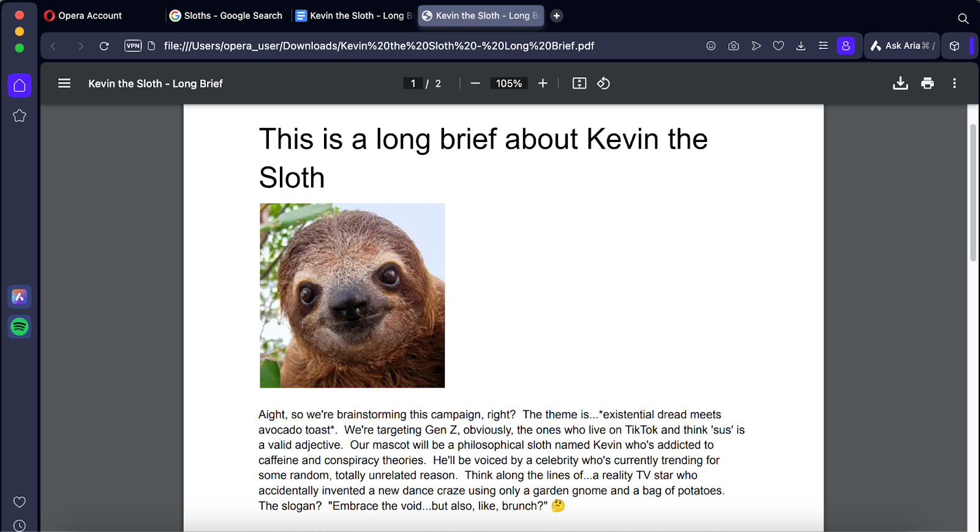The width and height of the screenshot is (980, 532).
Task: Zoom in with the plus button
Action: [543, 83]
